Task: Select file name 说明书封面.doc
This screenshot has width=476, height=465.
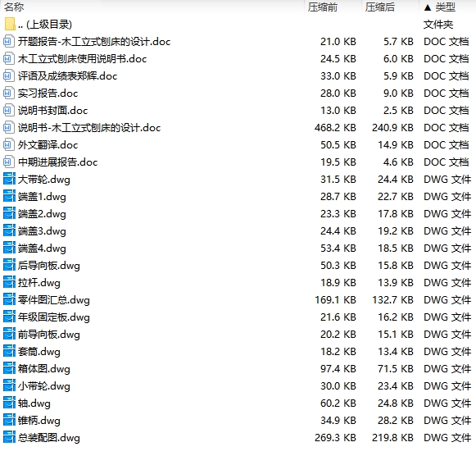Action: (52, 111)
